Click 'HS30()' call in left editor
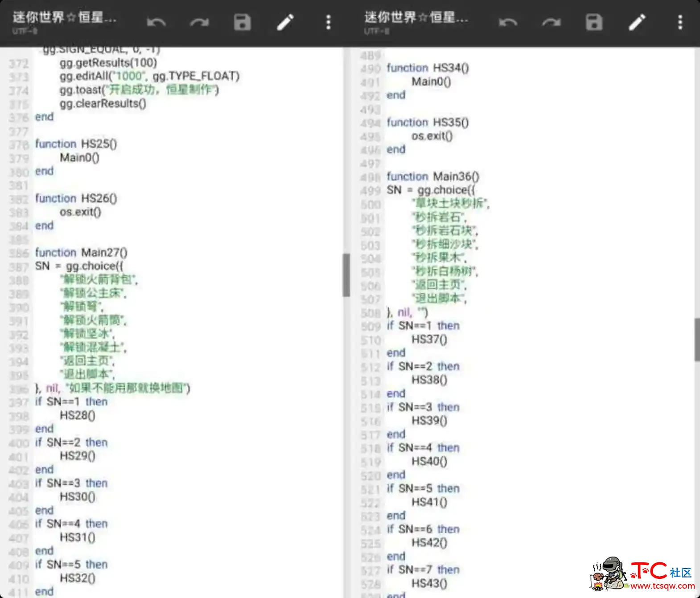The image size is (700, 598). click(78, 497)
